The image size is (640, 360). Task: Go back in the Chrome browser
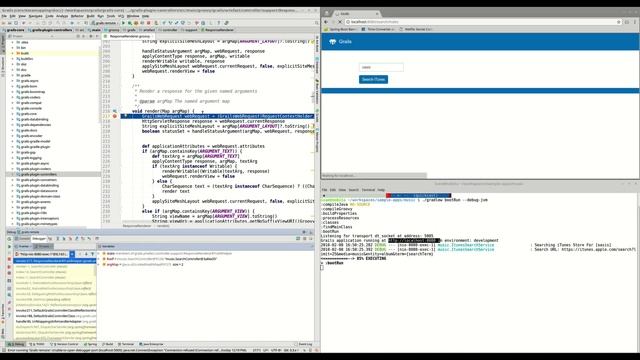point(326,22)
